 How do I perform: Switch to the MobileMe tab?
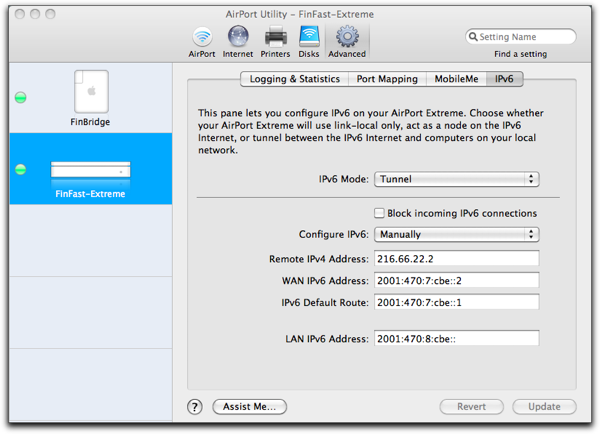456,79
